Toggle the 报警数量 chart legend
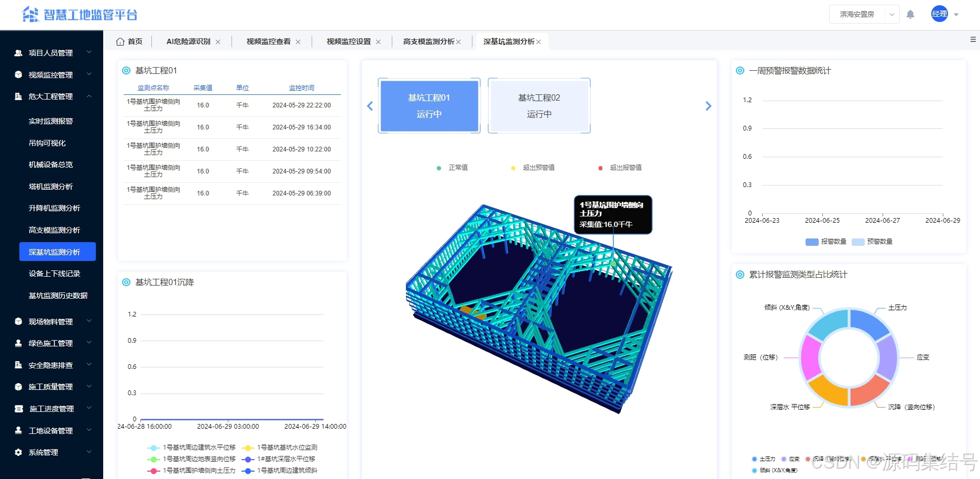 tap(826, 242)
